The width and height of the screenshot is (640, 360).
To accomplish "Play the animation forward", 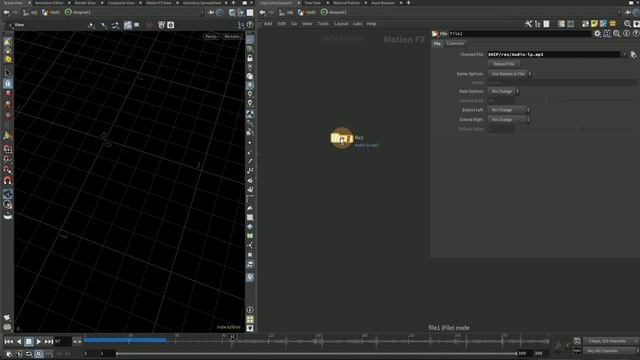I will pyautogui.click(x=38, y=341).
